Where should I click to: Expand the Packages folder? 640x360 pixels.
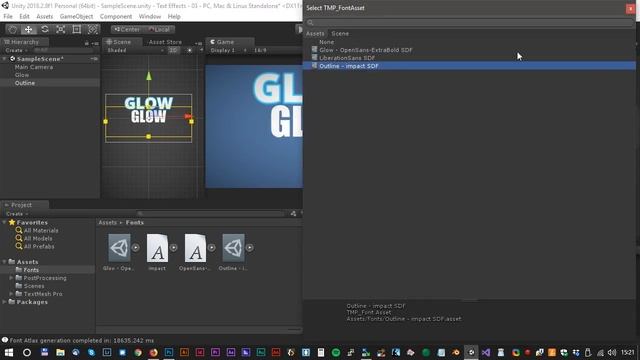4,302
